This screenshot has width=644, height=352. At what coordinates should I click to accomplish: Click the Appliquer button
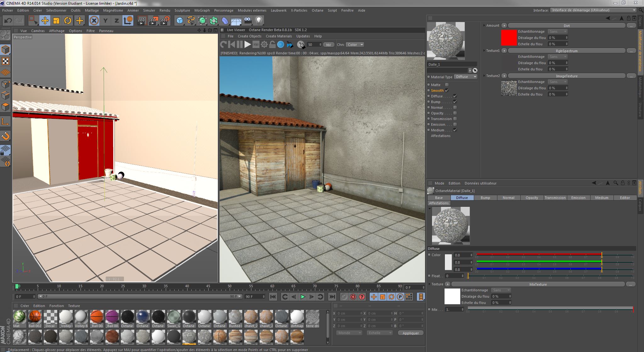(x=411, y=333)
